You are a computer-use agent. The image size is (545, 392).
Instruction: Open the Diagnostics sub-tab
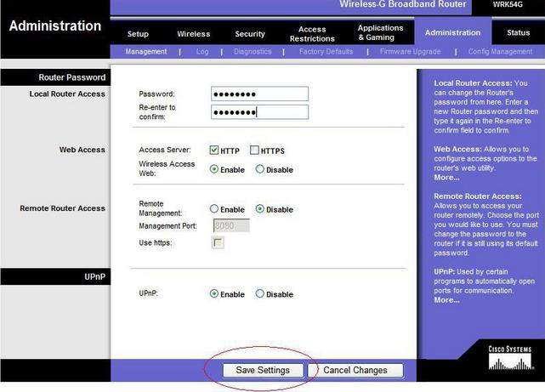(253, 51)
